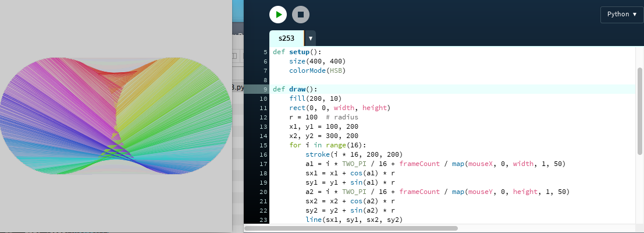This screenshot has height=233, width=644.
Task: Stop the running sketch
Action: [301, 14]
